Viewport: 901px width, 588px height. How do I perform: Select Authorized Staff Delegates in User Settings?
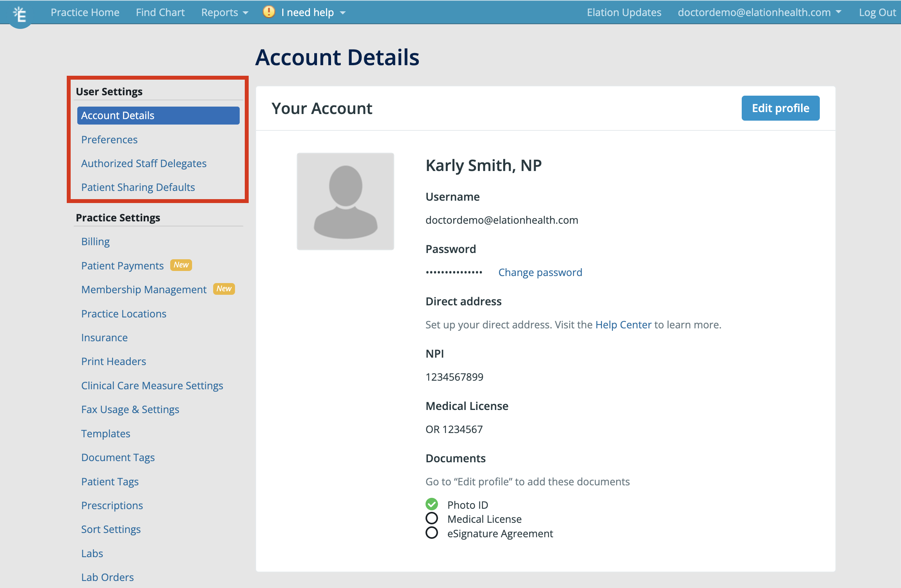[144, 163]
